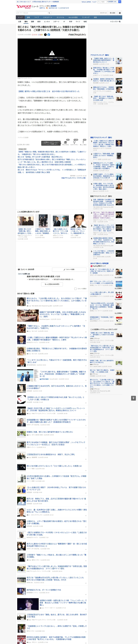Open the 結婚式で"前代未聞"の事態 recommended article

click(x=63, y=314)
